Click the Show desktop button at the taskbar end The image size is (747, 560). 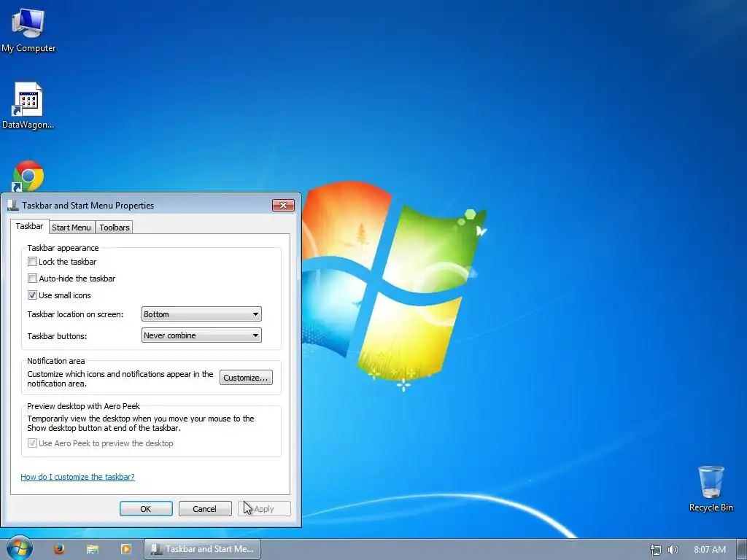tap(742, 549)
